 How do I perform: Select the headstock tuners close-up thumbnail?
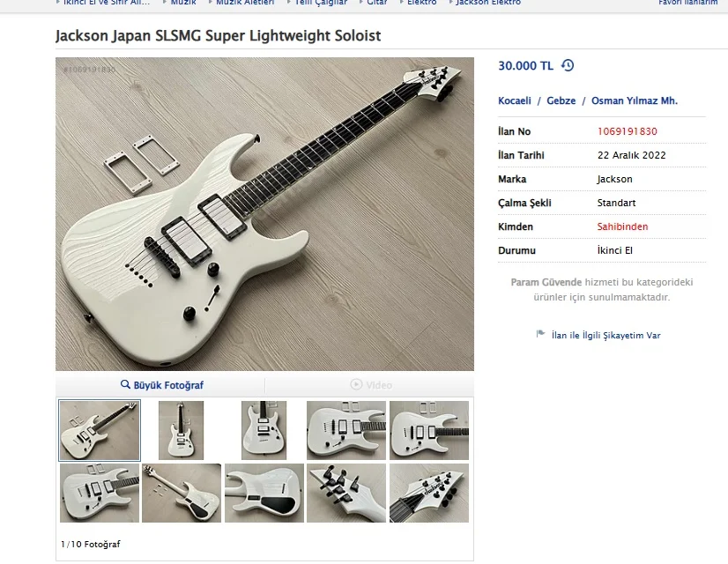346,493
